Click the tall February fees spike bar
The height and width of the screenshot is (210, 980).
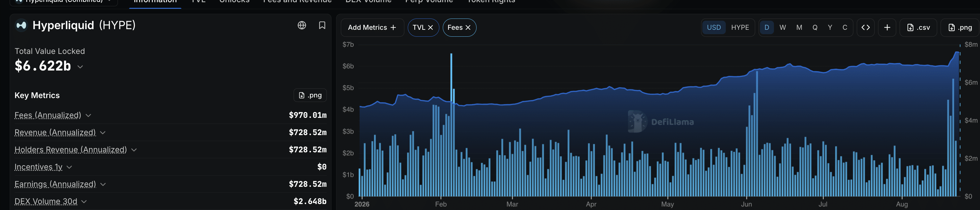[451, 125]
